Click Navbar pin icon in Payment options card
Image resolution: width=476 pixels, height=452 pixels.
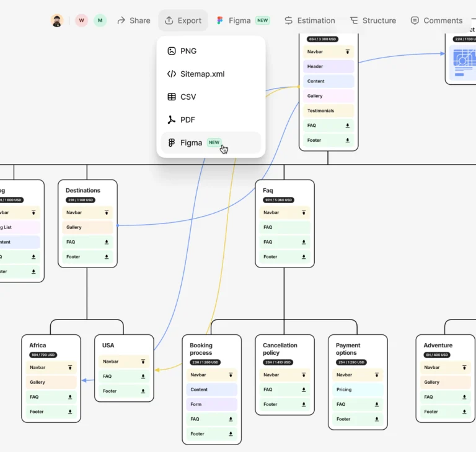tap(377, 375)
